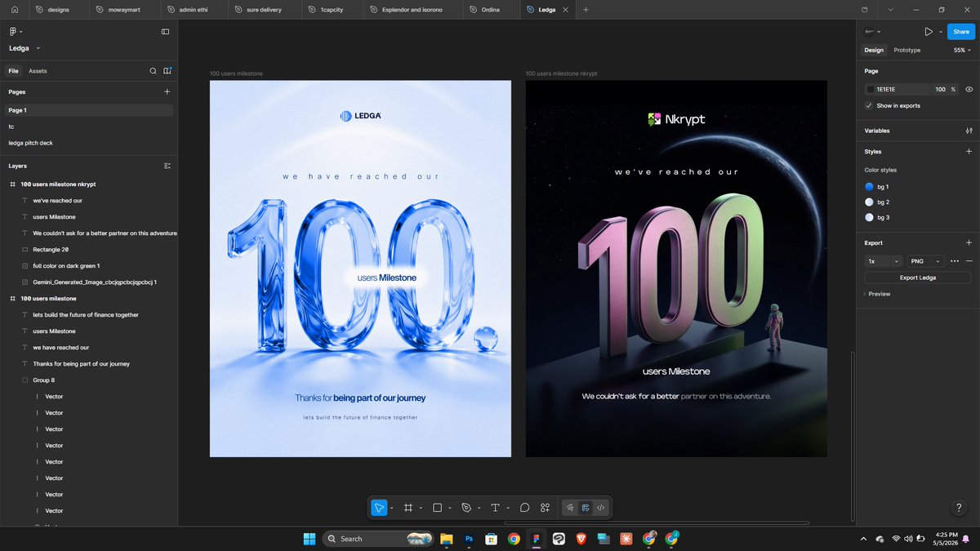
Task: Expand the export Preview section
Action: [877, 294]
